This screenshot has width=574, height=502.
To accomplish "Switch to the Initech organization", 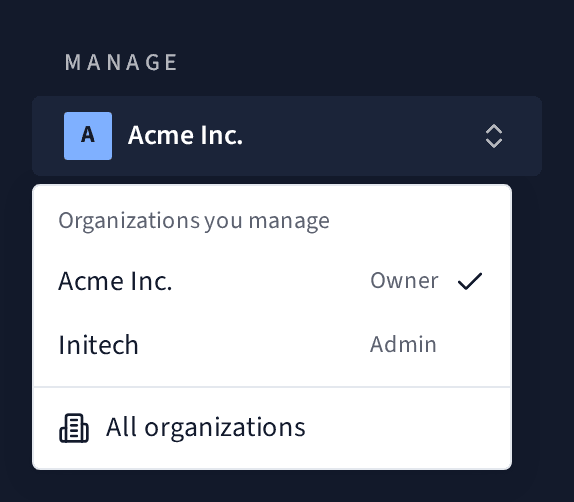I will click(272, 345).
